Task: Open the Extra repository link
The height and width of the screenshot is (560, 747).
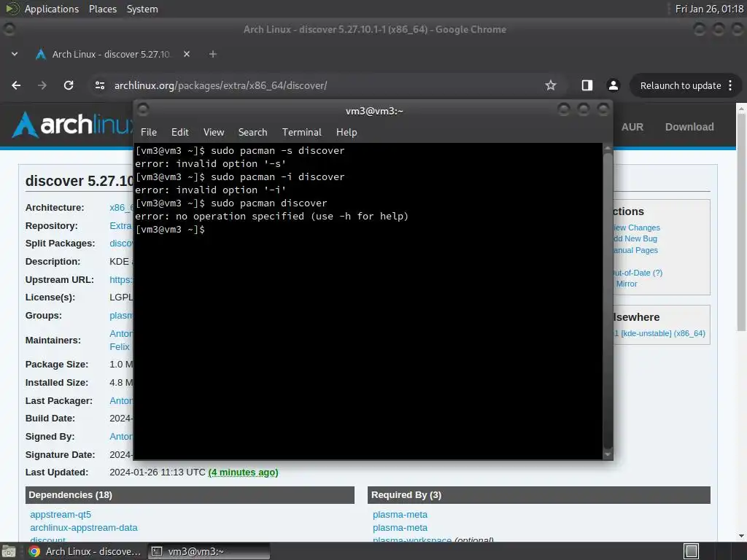Action: (x=121, y=226)
